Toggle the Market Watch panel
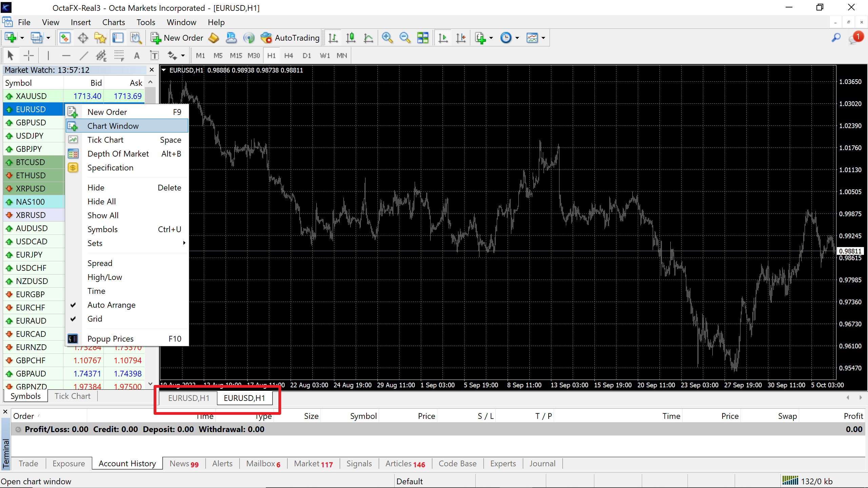This screenshot has height=488, width=868. (65, 38)
